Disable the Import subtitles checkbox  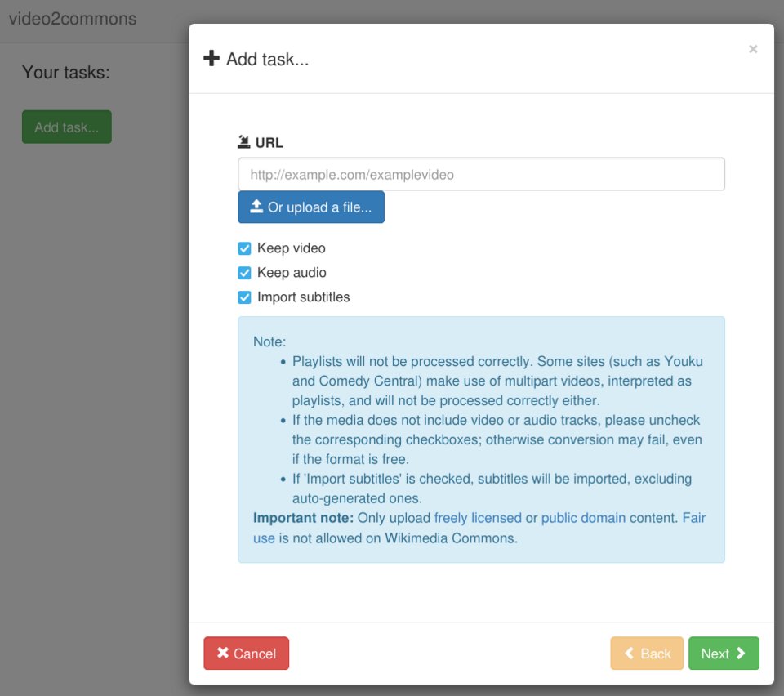click(x=244, y=297)
